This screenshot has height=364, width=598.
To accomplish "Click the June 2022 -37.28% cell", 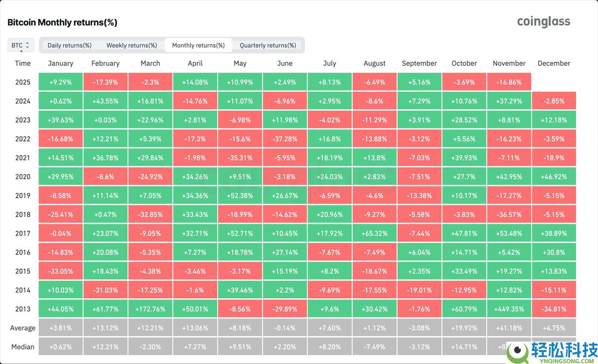I will (x=285, y=139).
